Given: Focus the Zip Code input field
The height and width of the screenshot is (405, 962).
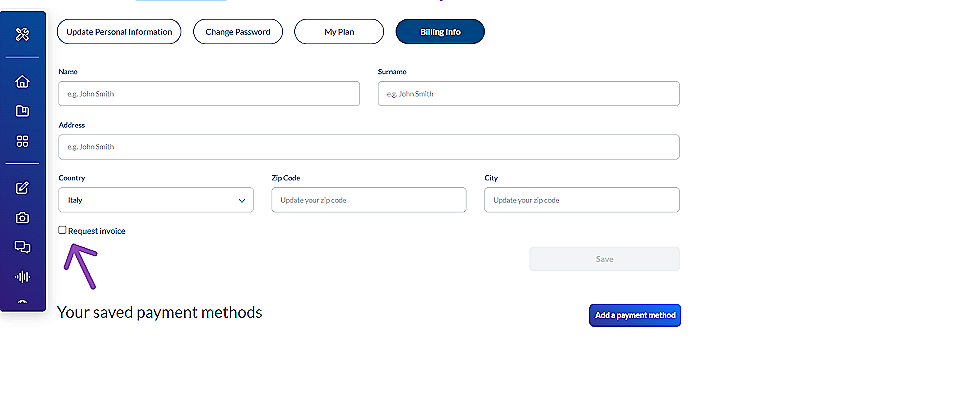Looking at the screenshot, I should [x=368, y=200].
